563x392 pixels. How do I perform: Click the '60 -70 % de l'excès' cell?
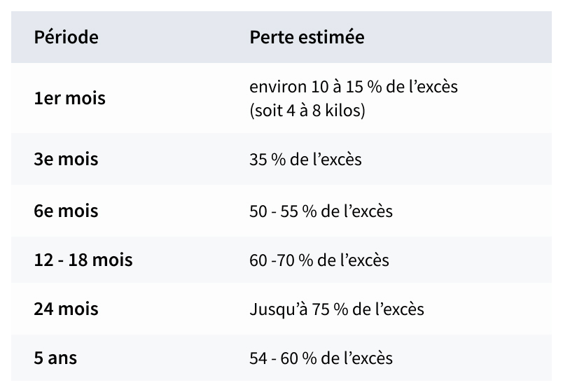(319, 260)
